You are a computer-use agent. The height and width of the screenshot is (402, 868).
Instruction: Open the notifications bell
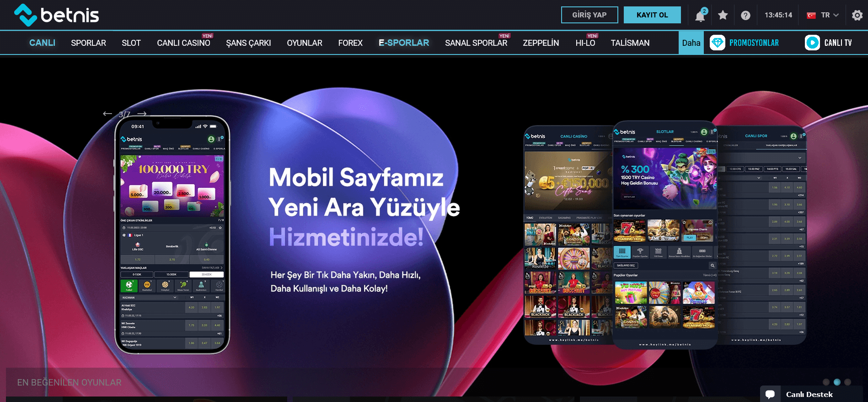(700, 16)
